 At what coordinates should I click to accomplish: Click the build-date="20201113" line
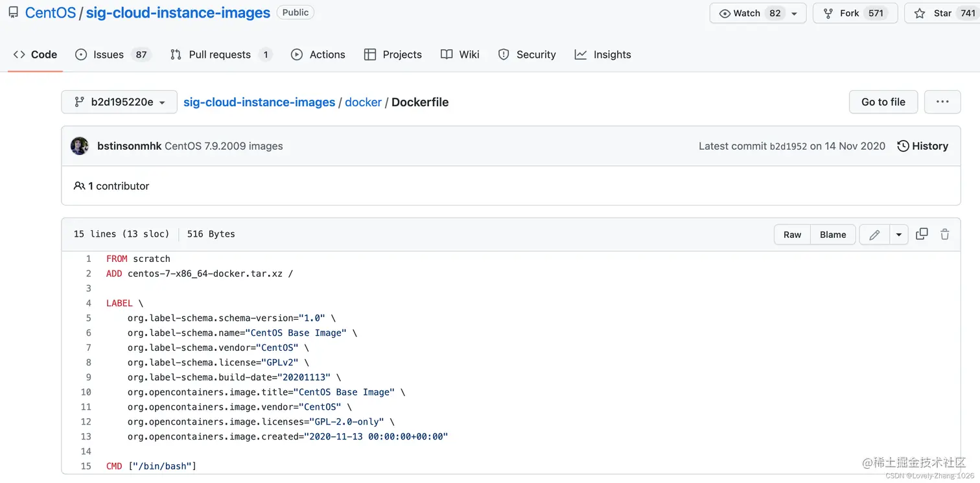coord(234,377)
